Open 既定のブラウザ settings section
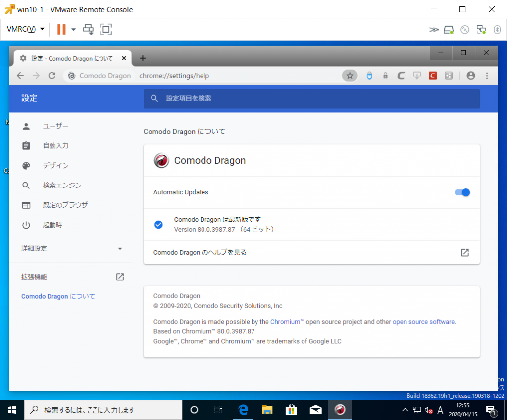 pos(65,205)
